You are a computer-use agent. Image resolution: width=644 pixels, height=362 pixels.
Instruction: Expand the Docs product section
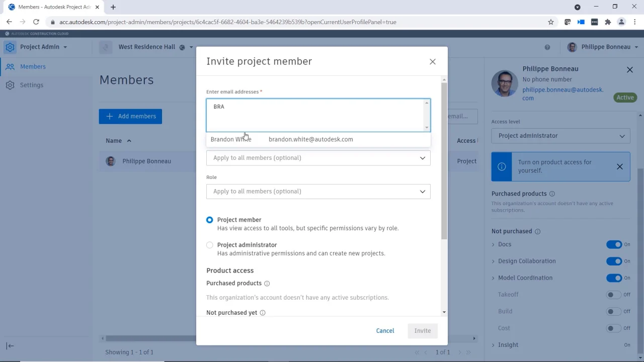(493, 244)
